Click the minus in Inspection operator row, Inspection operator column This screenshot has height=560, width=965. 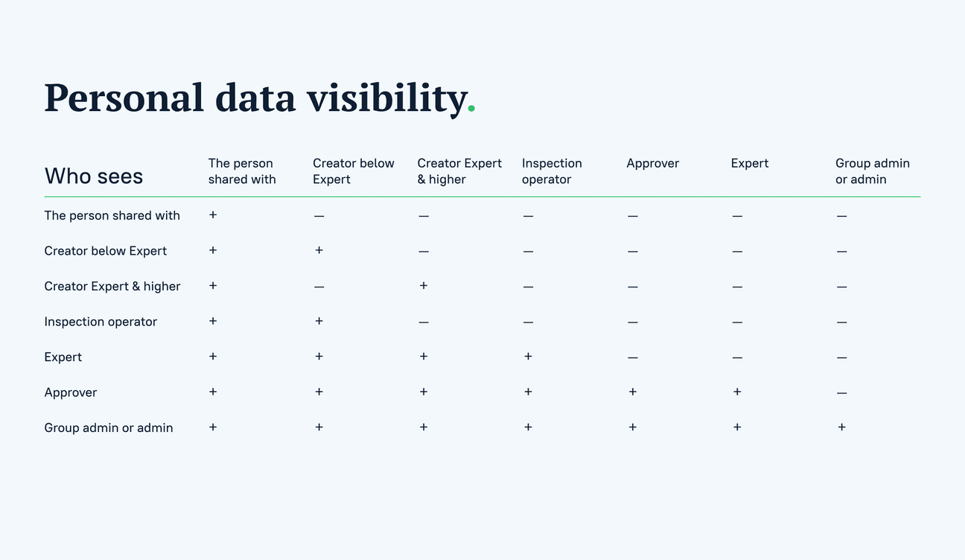(x=528, y=322)
